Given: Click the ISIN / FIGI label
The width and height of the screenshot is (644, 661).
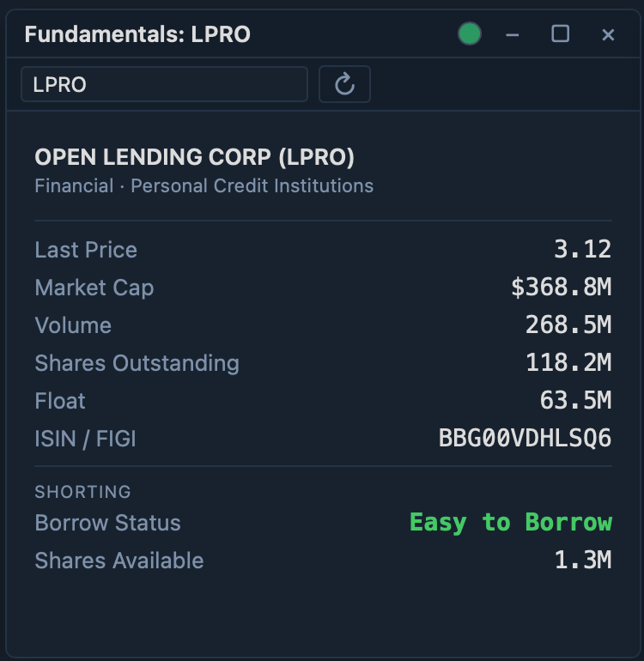Looking at the screenshot, I should (85, 439).
